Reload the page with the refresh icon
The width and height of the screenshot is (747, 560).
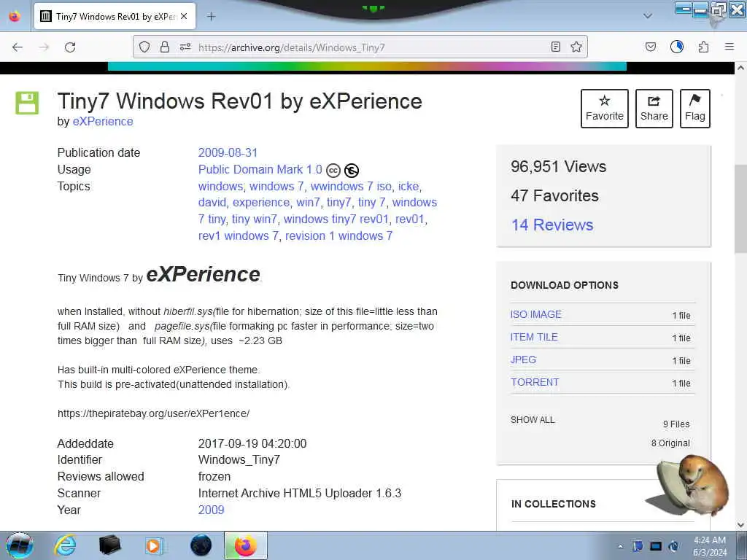[70, 47]
